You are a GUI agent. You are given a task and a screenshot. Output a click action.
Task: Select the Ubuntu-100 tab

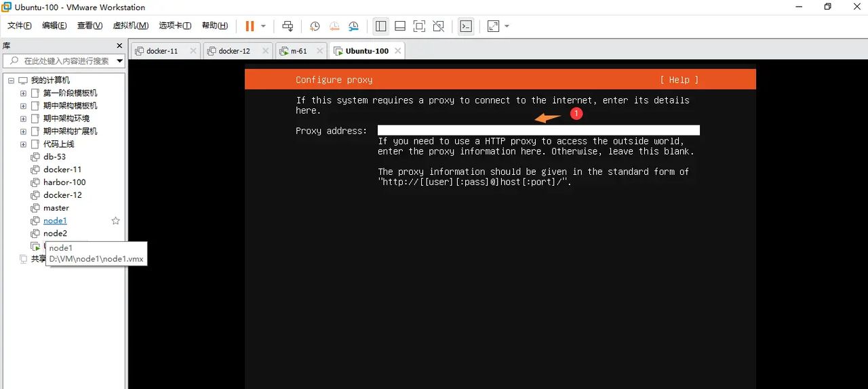[367, 51]
